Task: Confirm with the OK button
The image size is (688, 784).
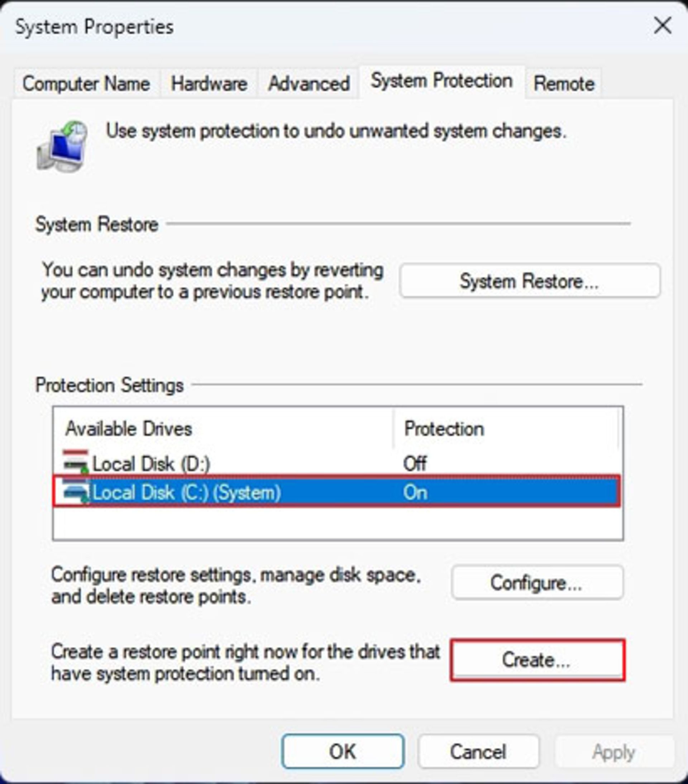Action: click(343, 751)
